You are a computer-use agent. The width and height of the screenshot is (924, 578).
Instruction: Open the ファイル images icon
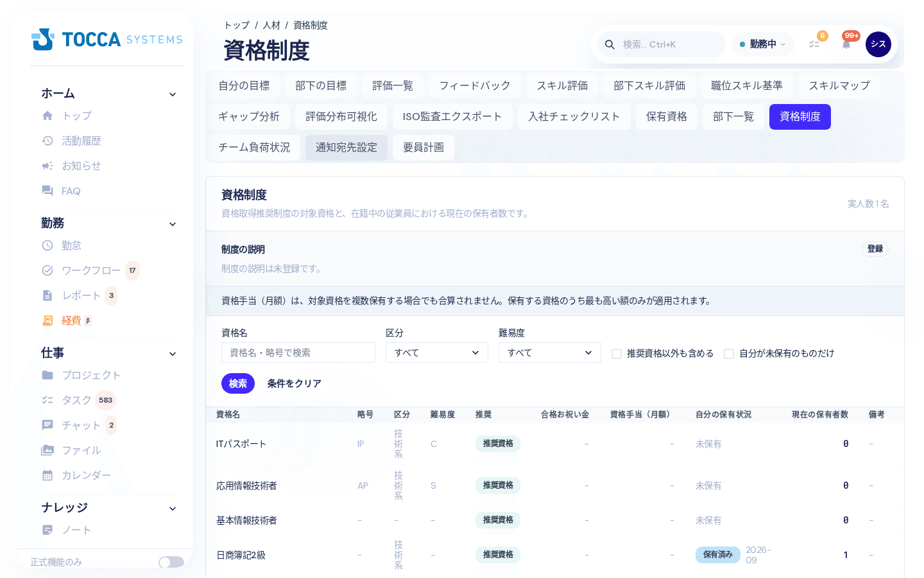47,450
